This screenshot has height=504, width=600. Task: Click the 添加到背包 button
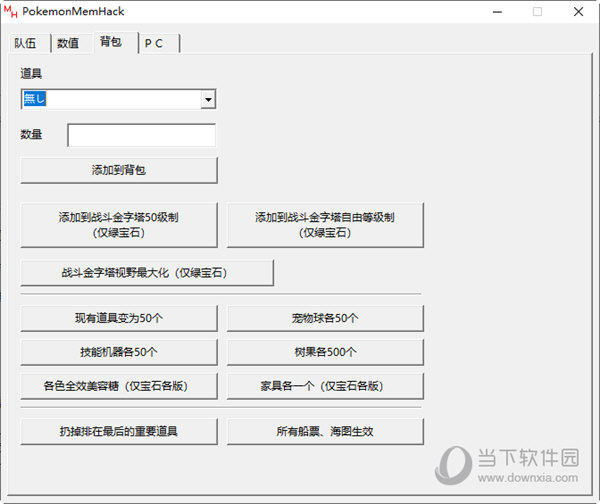[119, 170]
